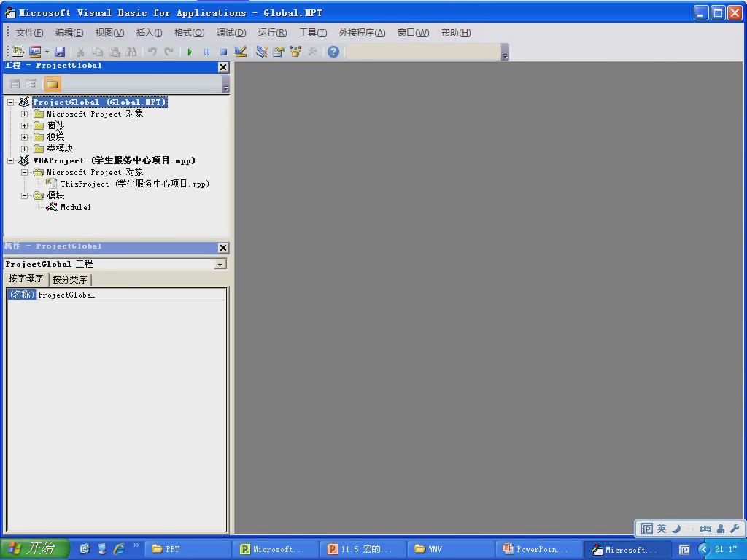Expand the 类模块 folder node
The image size is (747, 560).
click(24, 149)
